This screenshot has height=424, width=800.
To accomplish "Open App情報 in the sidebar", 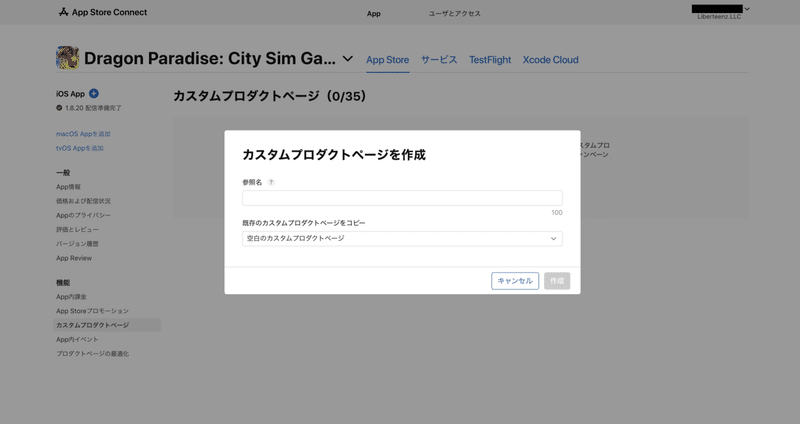I will click(68, 187).
